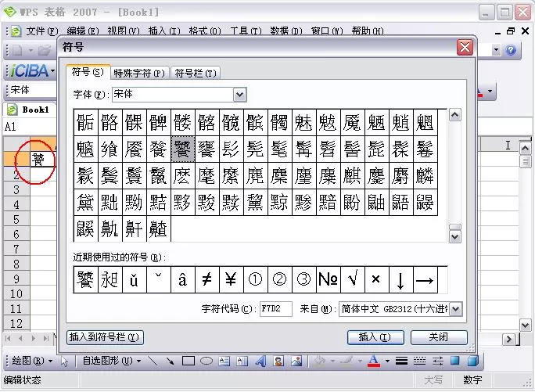This screenshot has width=535, height=392.
Task: Go to next sheet navigation arrow
Action: pos(33,338)
